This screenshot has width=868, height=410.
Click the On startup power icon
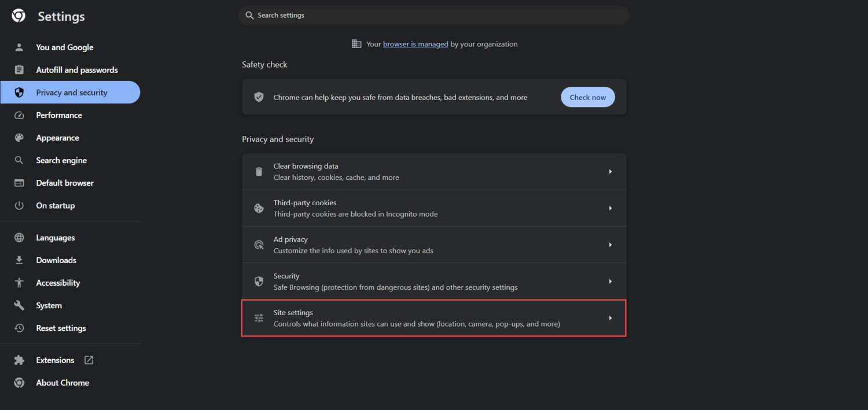[x=19, y=205]
